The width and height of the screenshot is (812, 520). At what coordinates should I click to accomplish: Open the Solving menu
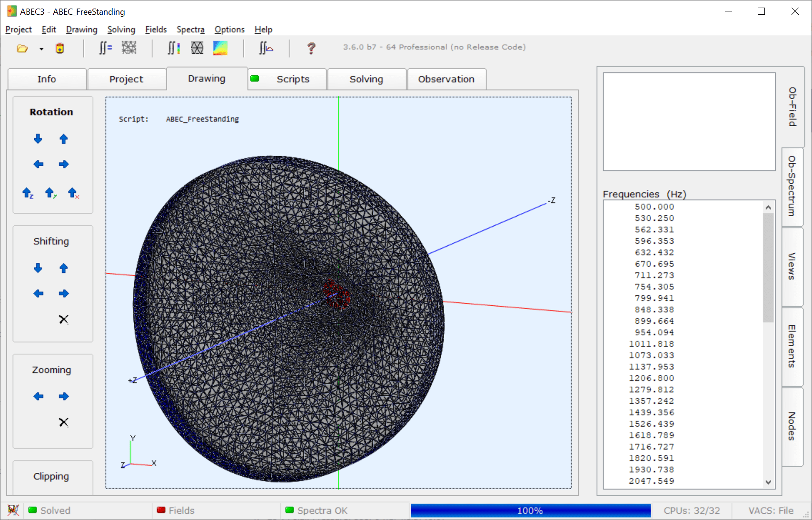click(121, 30)
